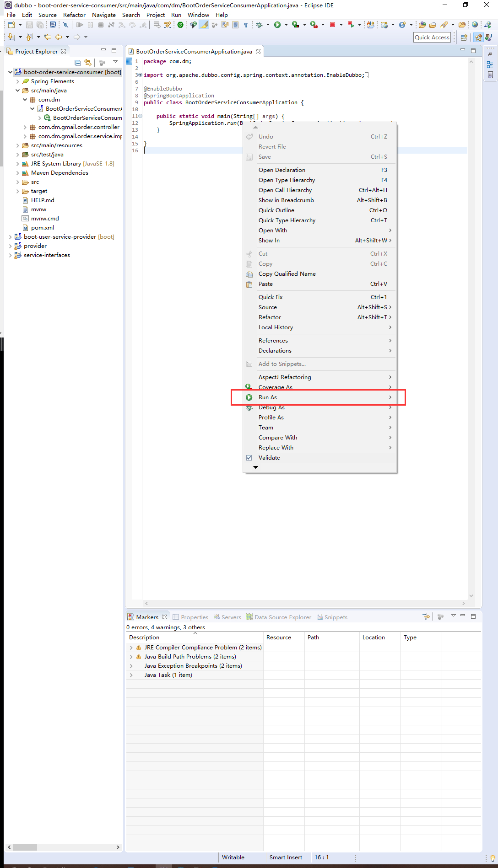Click the Resource column header in Markers
The width and height of the screenshot is (498, 868).
click(x=284, y=638)
